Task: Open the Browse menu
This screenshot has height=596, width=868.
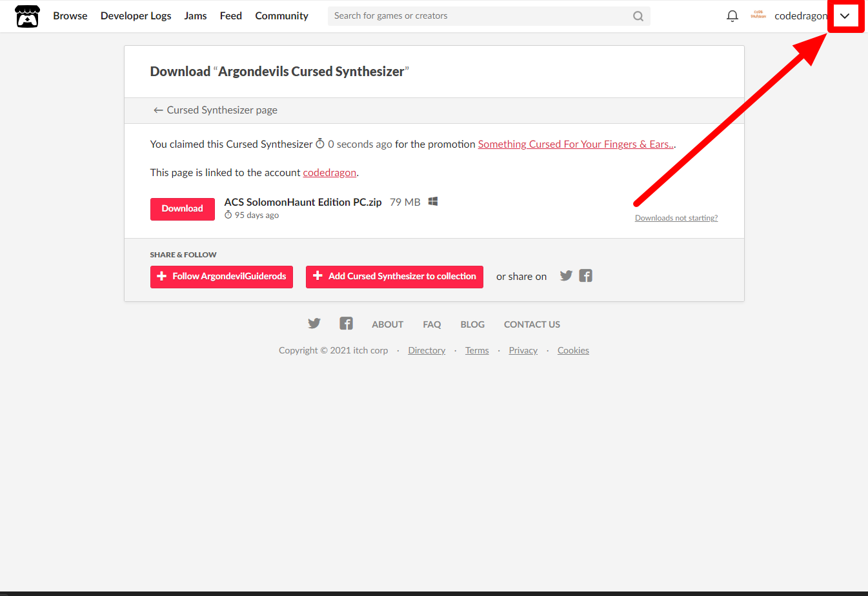Action: pos(70,16)
